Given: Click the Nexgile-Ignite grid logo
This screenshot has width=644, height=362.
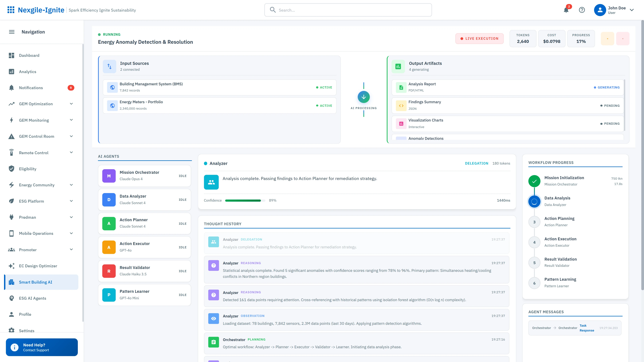Looking at the screenshot, I should 11,10.
